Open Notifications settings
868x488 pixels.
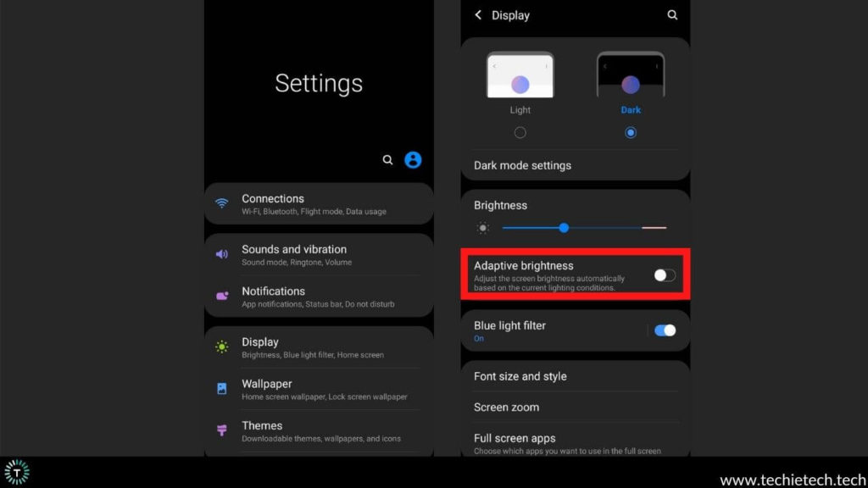[319, 297]
